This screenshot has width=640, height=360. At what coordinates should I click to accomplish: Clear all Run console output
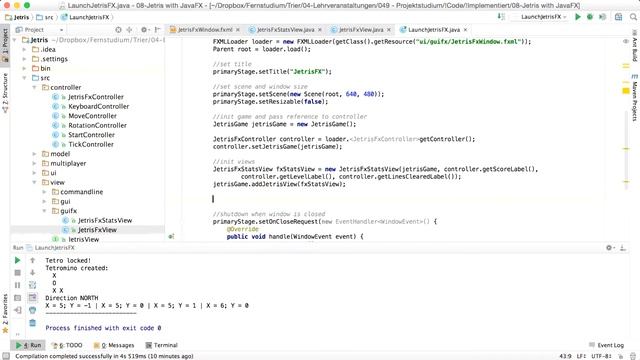tap(33, 323)
